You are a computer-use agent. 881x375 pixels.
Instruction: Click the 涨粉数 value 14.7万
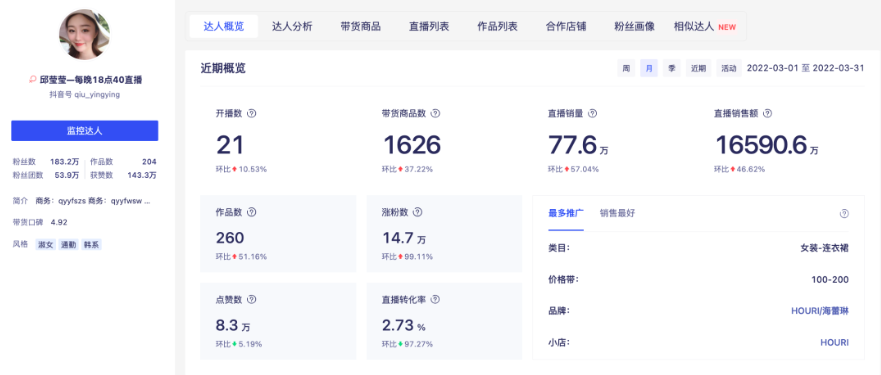click(404, 238)
